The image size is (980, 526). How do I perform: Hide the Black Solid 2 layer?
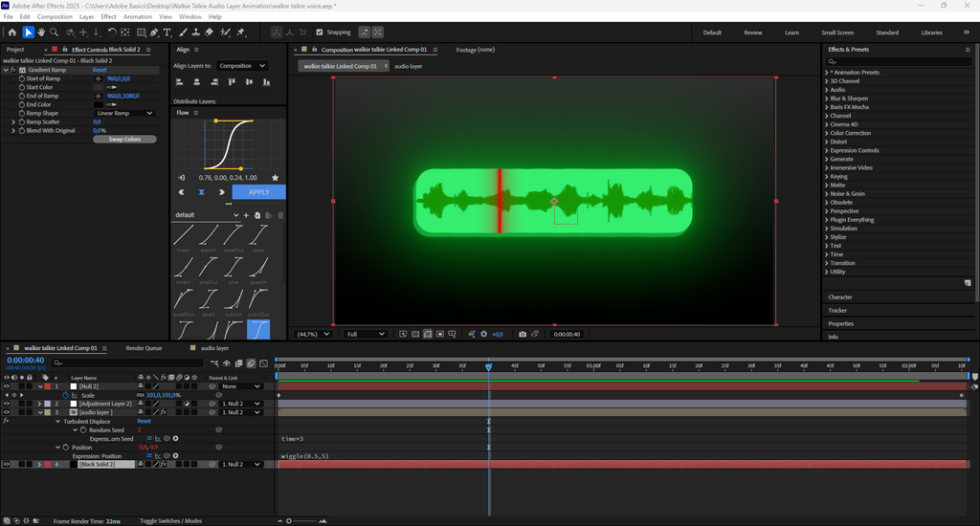coord(7,464)
